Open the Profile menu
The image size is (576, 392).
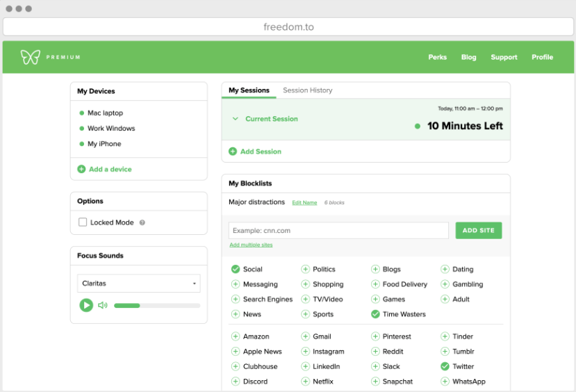tap(542, 57)
